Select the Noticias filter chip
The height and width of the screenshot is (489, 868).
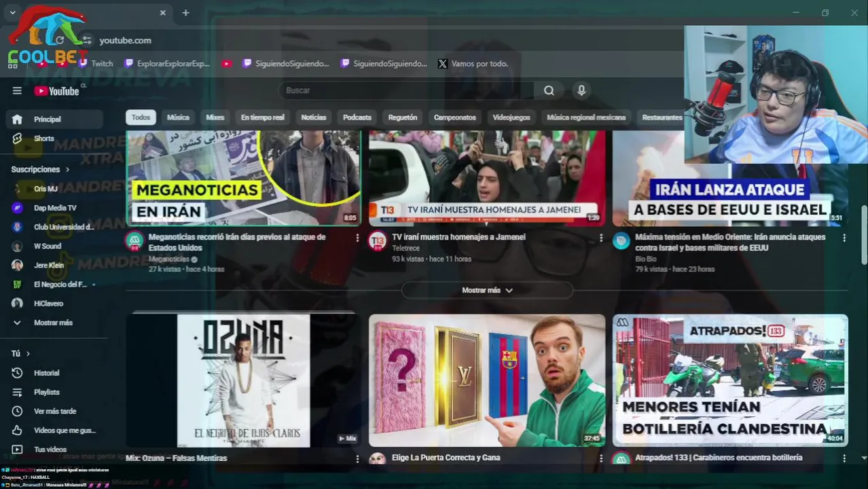click(x=314, y=117)
